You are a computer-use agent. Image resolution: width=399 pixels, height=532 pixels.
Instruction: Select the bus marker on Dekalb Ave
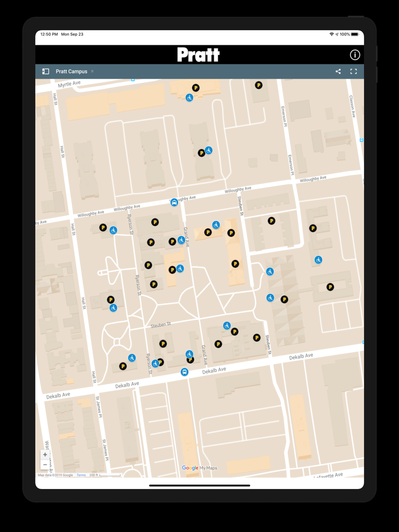point(184,372)
